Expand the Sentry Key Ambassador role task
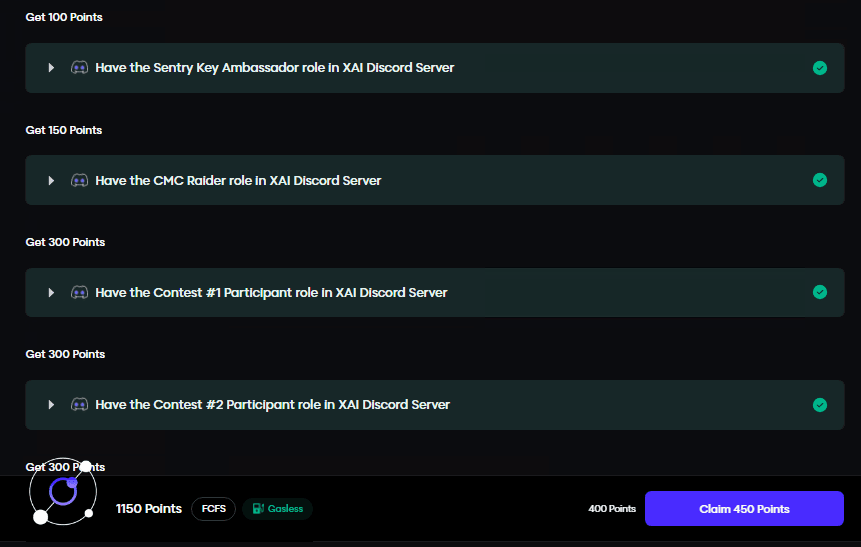The image size is (861, 547). coord(51,68)
